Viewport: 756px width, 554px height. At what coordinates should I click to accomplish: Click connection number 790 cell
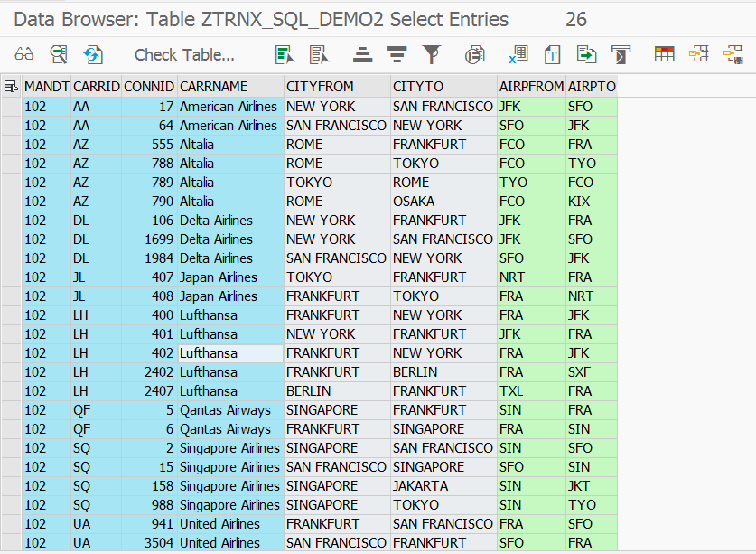149,202
